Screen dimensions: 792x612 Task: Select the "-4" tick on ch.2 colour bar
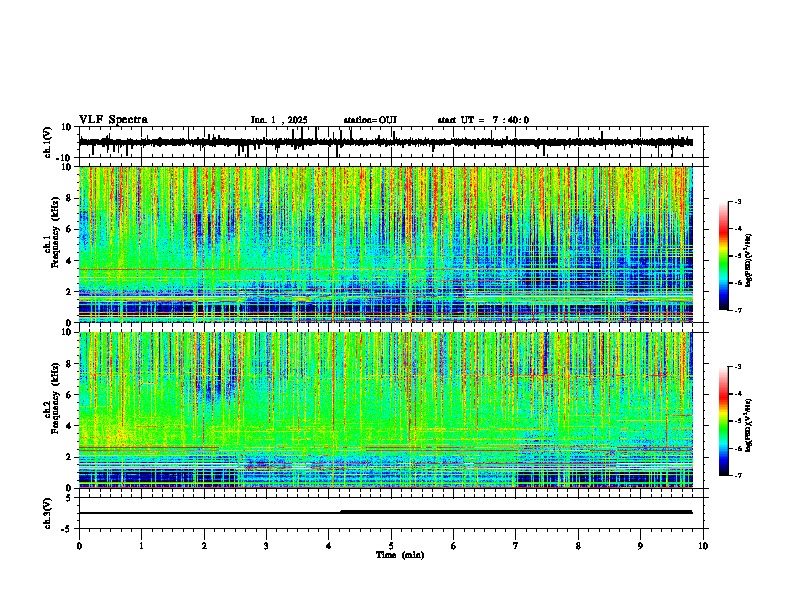[x=738, y=394]
